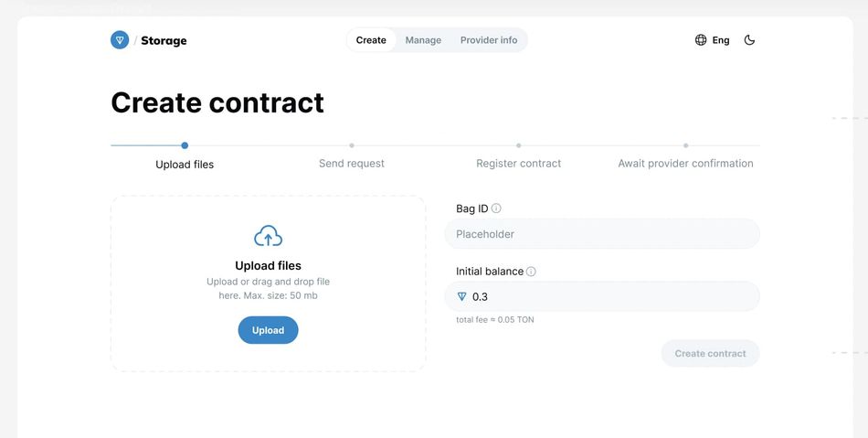This screenshot has height=438, width=868.
Task: Click the globe language icon
Action: (701, 40)
